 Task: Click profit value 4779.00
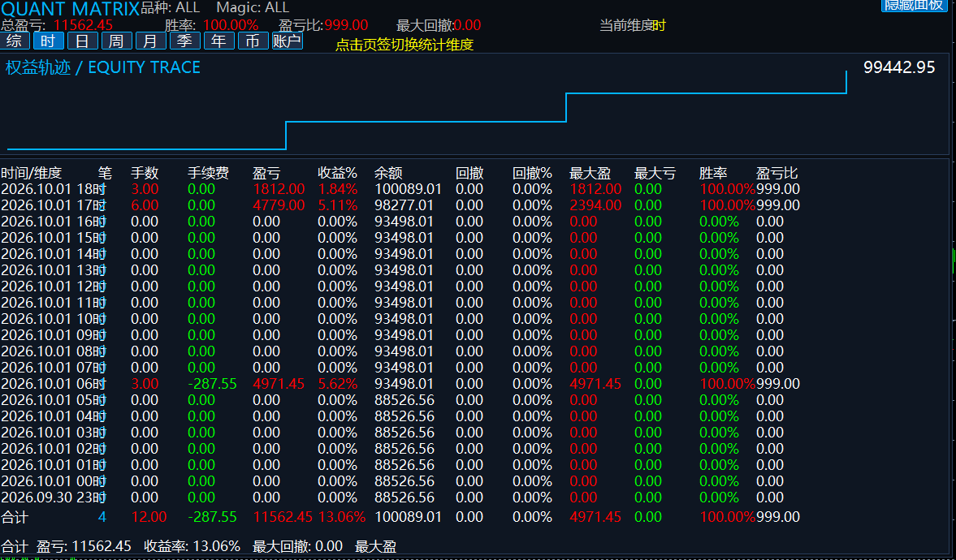[x=279, y=205]
